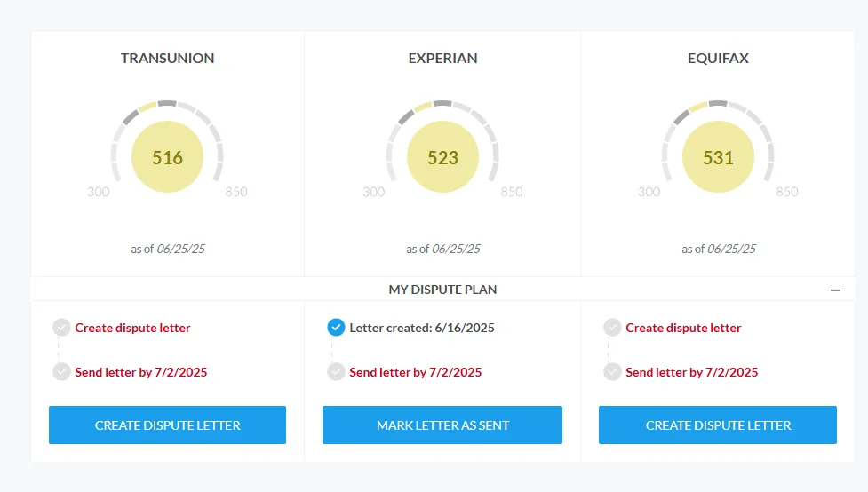This screenshot has width=868, height=492.
Task: Click TransUnion gauge 300 minimum label
Action: 98,192
